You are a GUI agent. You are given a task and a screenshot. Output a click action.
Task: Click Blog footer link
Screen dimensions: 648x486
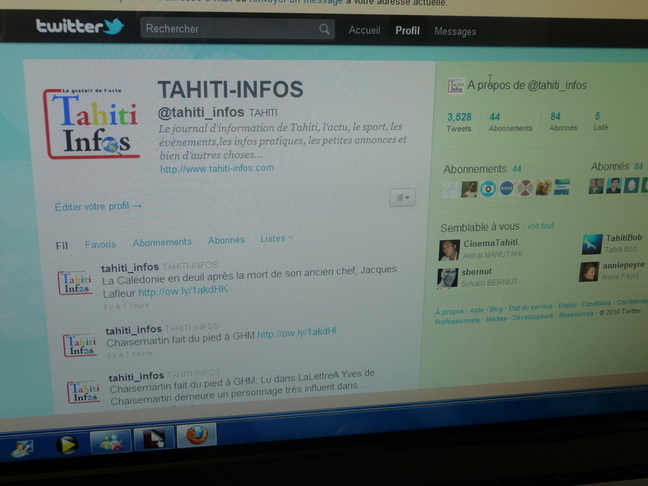click(496, 309)
